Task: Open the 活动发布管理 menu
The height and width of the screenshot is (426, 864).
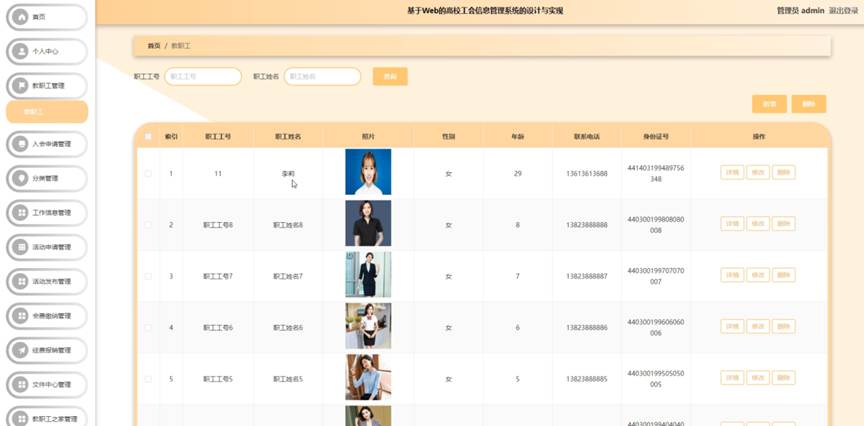Action: (47, 282)
